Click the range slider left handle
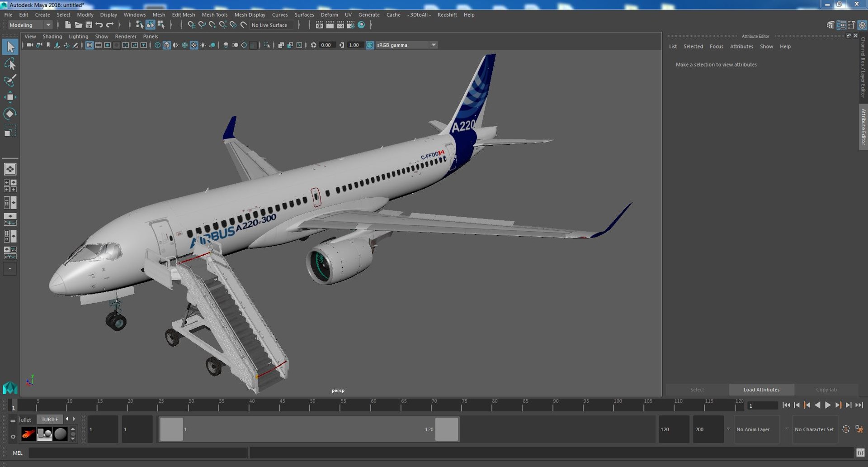 point(171,429)
